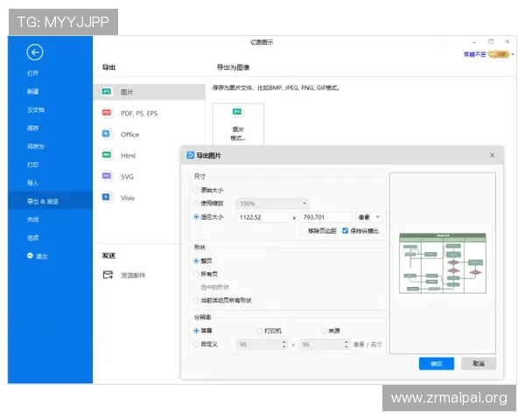Click the width field 1122.52

coord(262,217)
